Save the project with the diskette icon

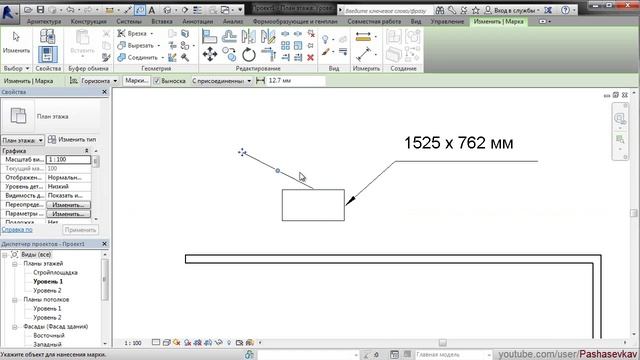(40, 9)
